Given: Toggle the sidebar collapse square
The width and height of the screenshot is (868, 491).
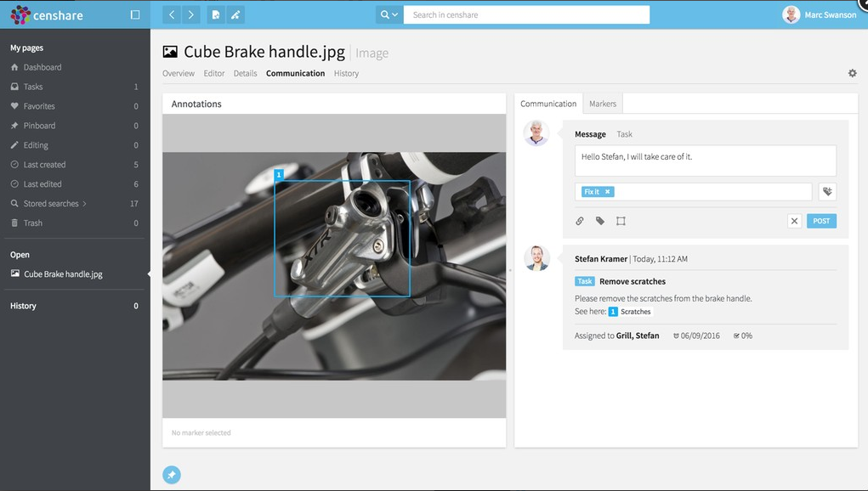Looking at the screenshot, I should point(134,14).
